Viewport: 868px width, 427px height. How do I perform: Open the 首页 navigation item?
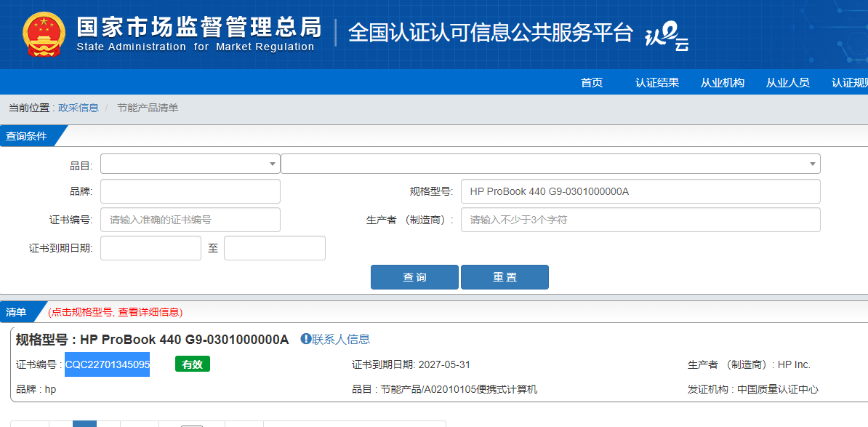(x=592, y=83)
